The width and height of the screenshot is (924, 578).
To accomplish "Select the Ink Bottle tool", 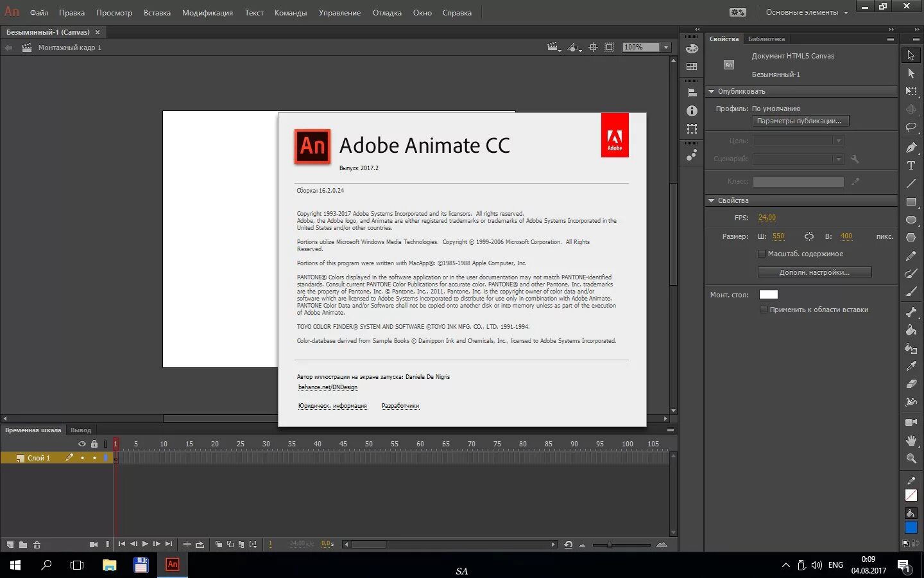I will [911, 348].
